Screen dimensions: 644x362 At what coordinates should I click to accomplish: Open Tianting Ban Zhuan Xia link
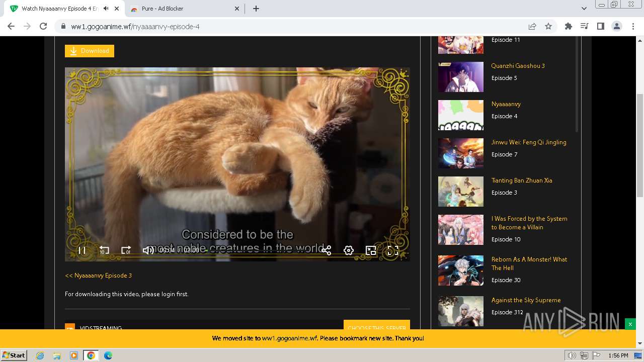tap(522, 180)
